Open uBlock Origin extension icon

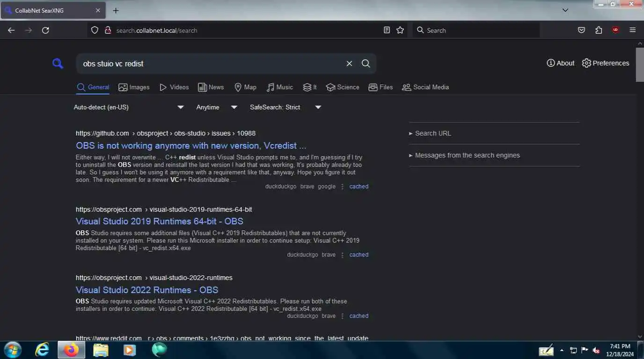(x=615, y=30)
